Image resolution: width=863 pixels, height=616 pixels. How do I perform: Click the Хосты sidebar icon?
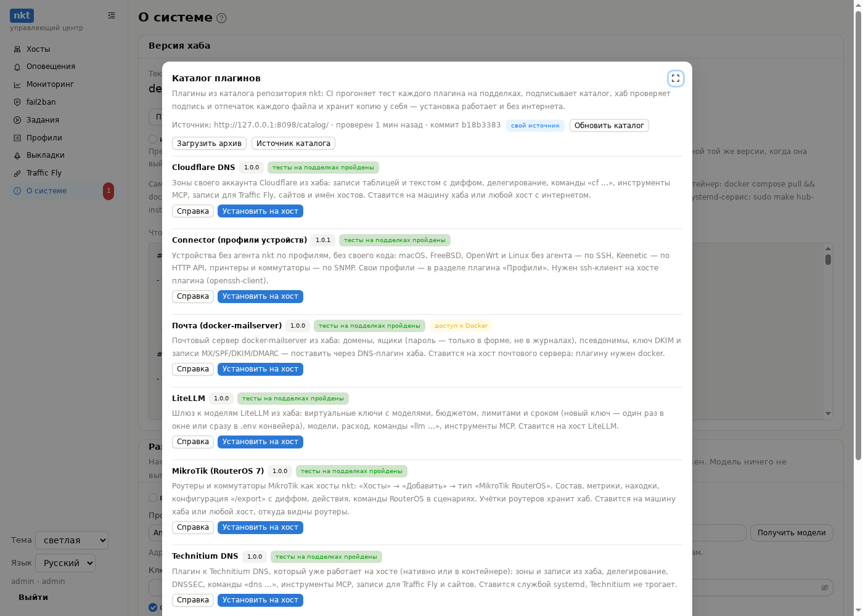pyautogui.click(x=17, y=49)
